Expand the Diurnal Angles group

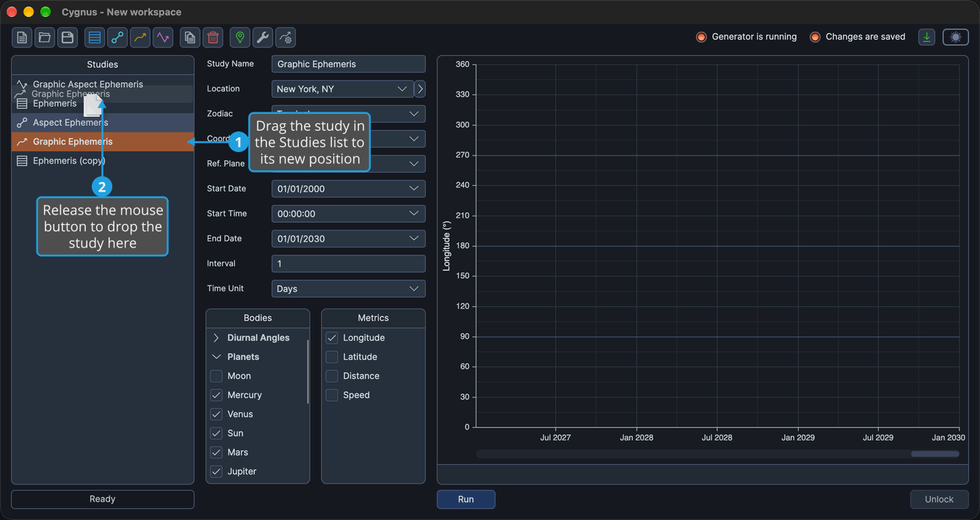point(217,338)
